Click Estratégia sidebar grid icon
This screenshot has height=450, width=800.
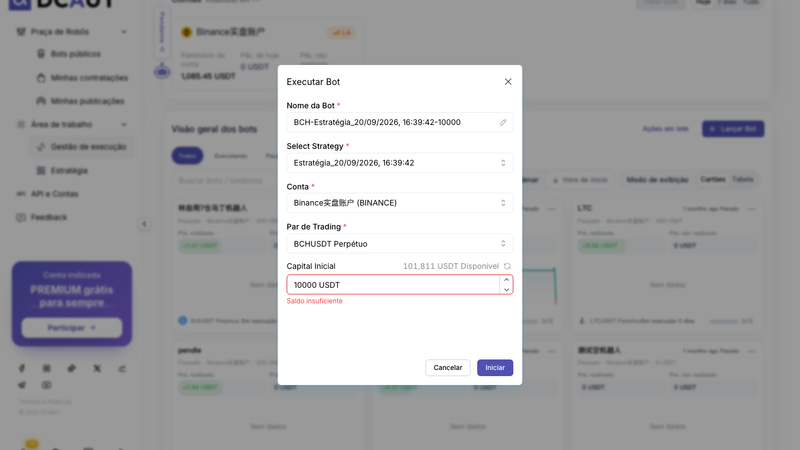[x=41, y=170]
